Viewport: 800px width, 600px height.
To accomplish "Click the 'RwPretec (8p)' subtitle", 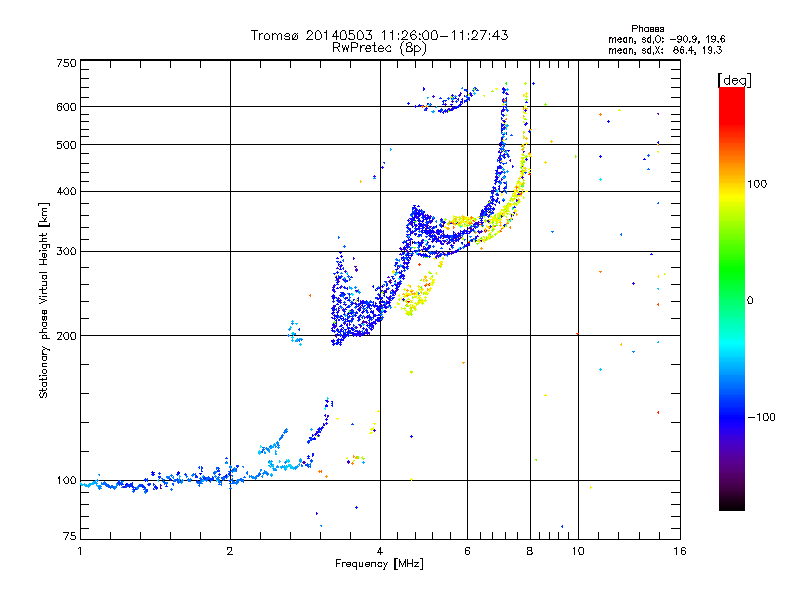I will [x=379, y=48].
